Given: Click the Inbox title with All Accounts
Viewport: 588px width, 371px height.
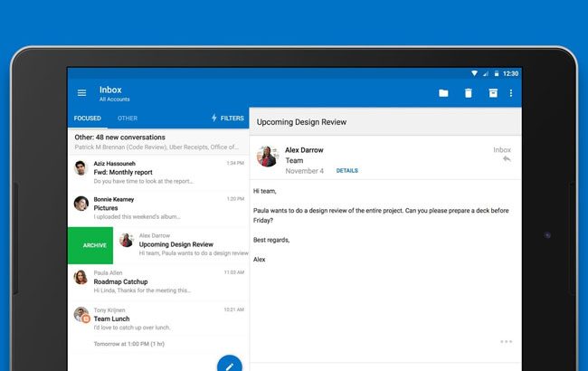Looking at the screenshot, I should point(114,93).
